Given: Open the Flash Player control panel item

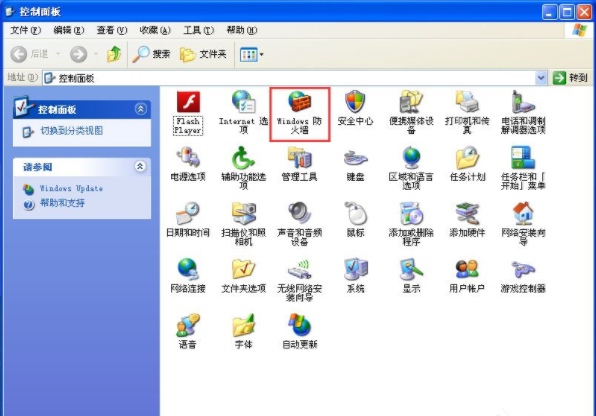Looking at the screenshot, I should point(188,102).
